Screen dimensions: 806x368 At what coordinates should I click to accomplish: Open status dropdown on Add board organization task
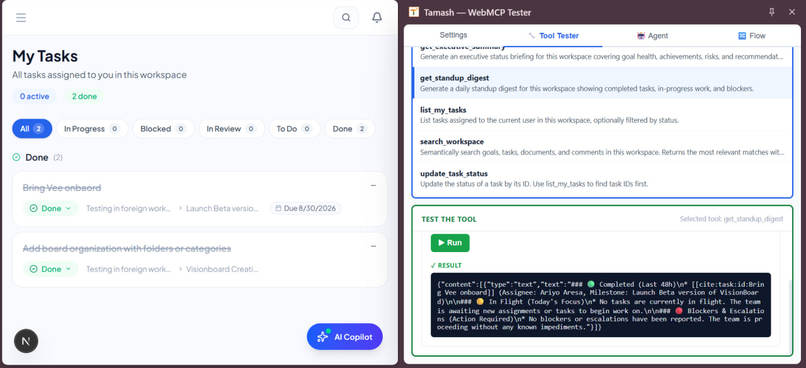click(x=50, y=269)
